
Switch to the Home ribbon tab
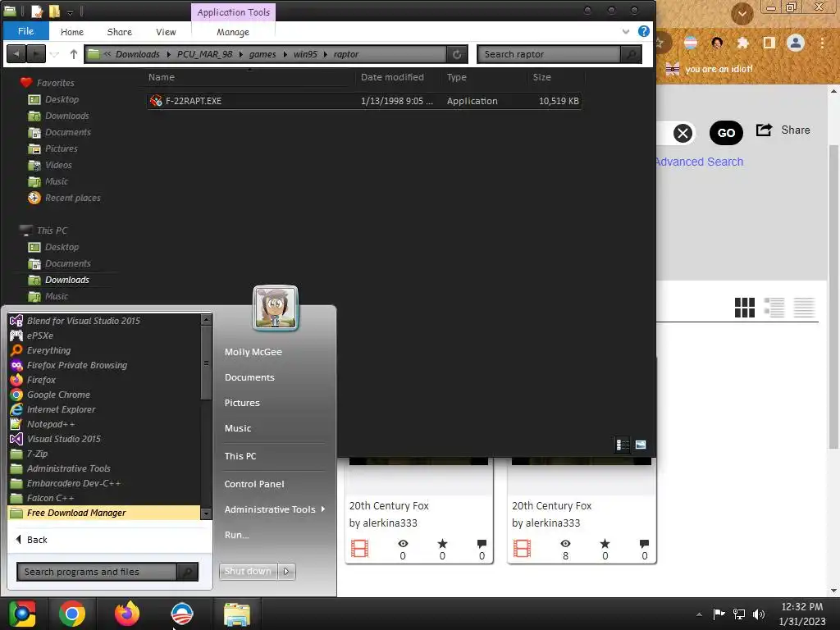[x=72, y=32]
